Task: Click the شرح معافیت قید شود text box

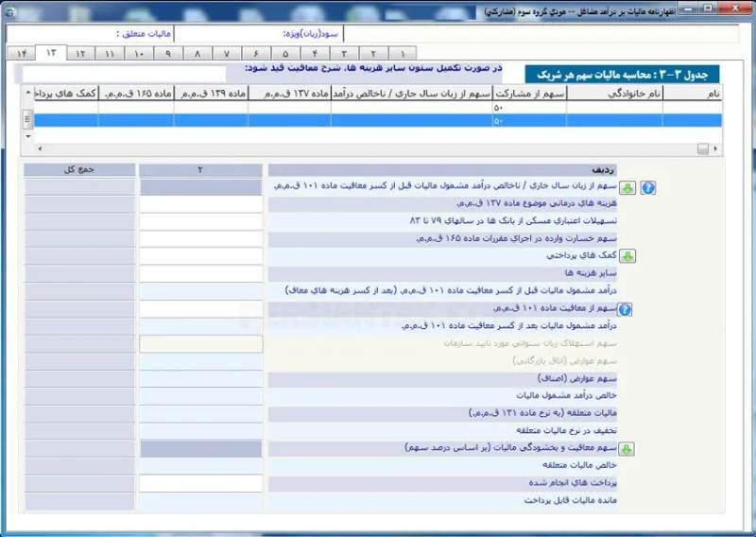Action: point(123,73)
